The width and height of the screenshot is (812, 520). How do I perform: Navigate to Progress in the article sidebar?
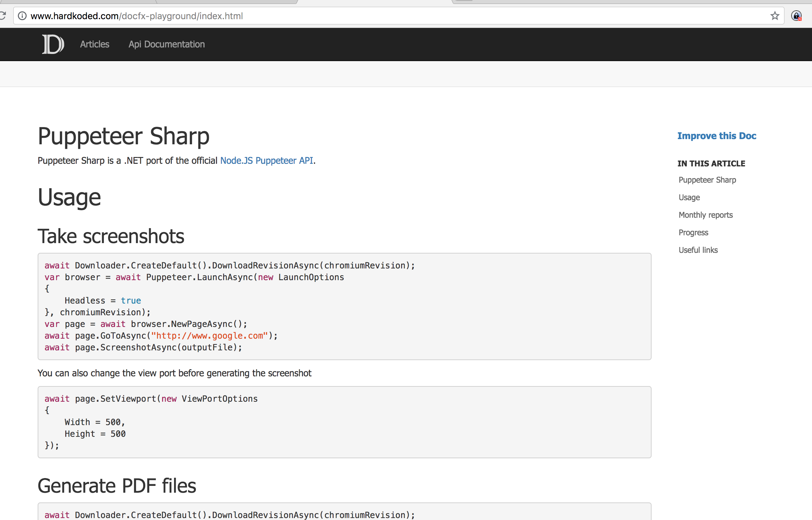point(693,233)
